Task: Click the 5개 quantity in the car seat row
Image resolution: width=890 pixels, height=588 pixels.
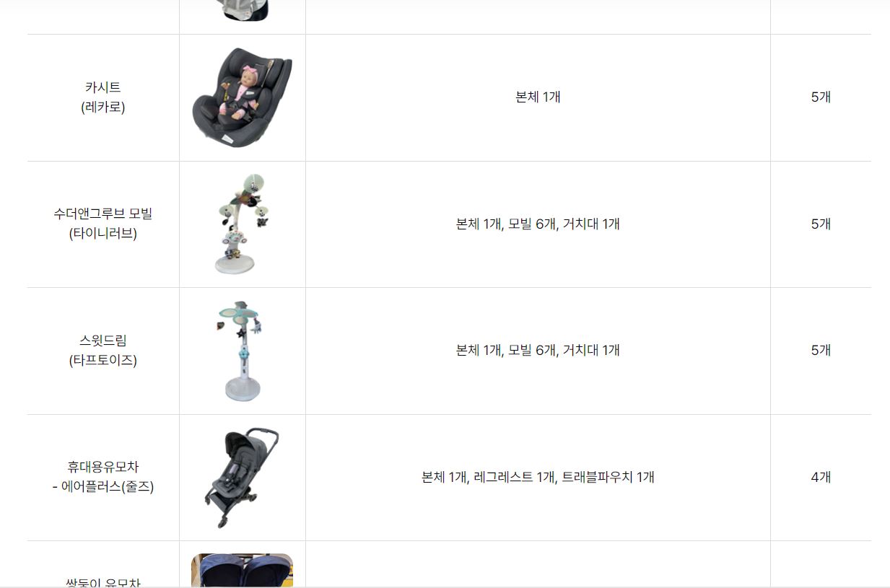Action: [821, 97]
